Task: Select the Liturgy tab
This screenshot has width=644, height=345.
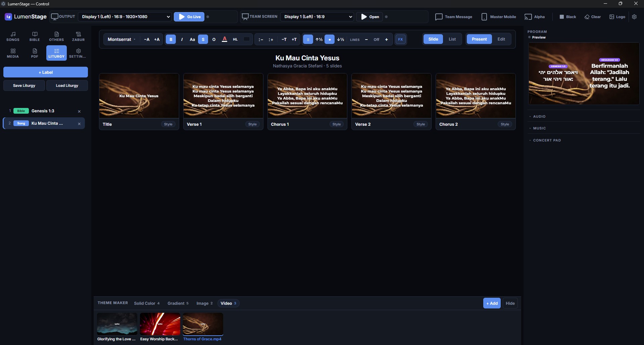Action: 56,53
